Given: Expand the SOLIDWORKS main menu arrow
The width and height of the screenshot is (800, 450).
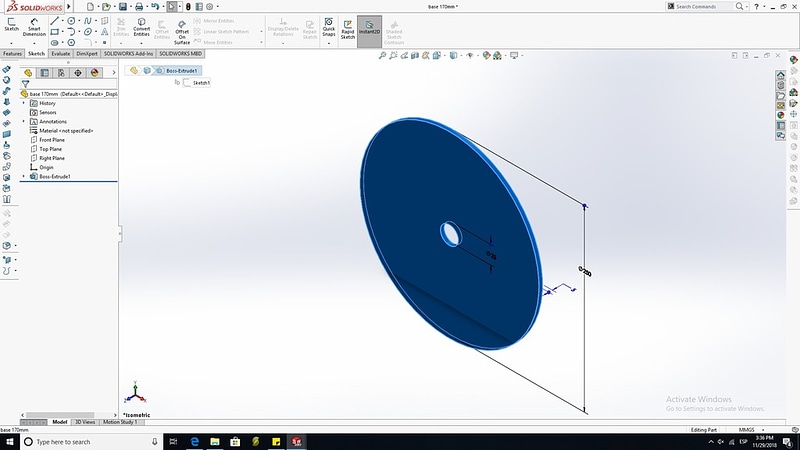Looking at the screenshot, I should [x=69, y=7].
